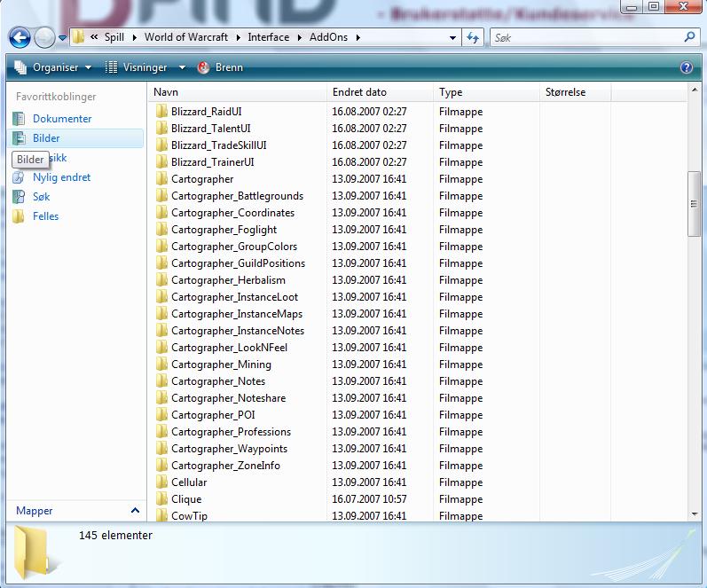Click the Cartographer_Foglight folder icon
Screen dimensions: 707x588
tap(161, 230)
